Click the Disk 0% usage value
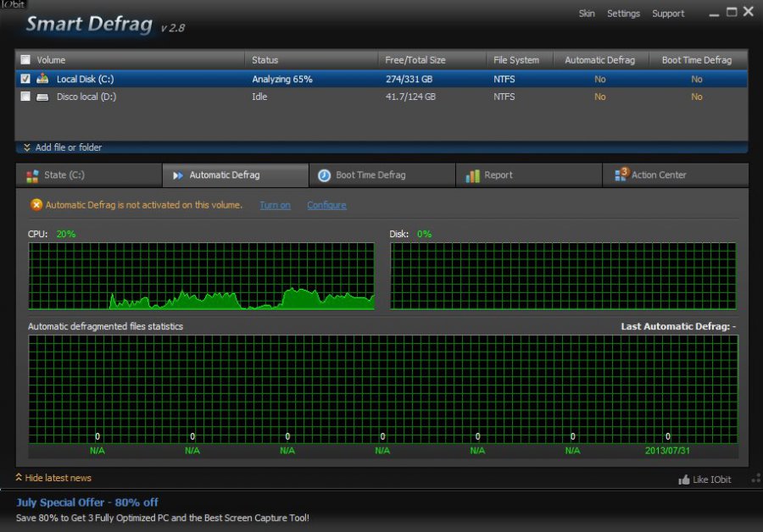The image size is (763, 532). pyautogui.click(x=425, y=234)
